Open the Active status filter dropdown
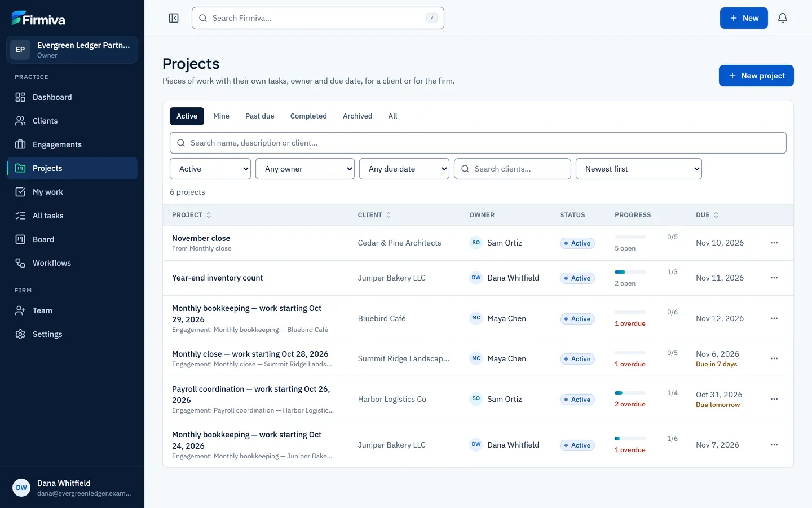The width and height of the screenshot is (812, 508). coord(210,169)
